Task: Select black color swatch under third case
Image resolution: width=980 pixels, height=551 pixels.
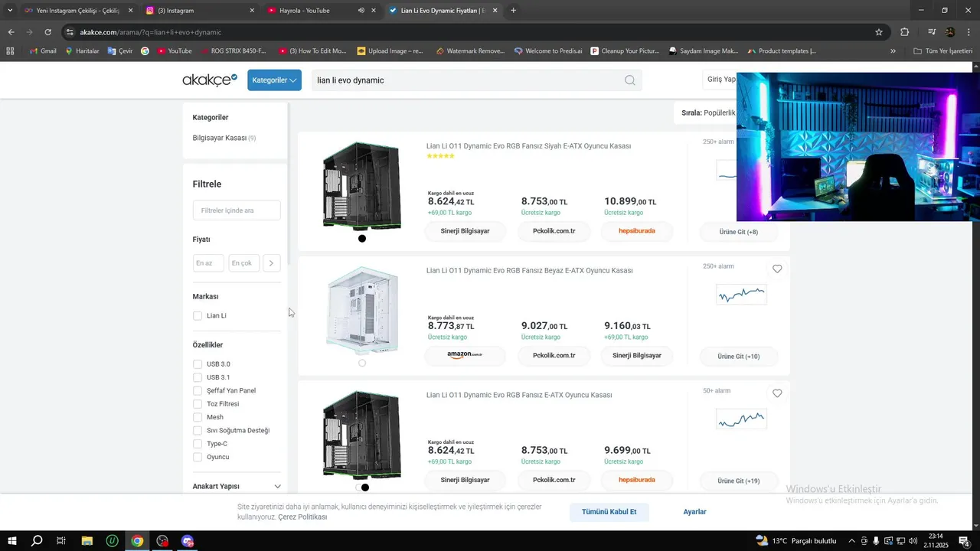Action: point(365,487)
